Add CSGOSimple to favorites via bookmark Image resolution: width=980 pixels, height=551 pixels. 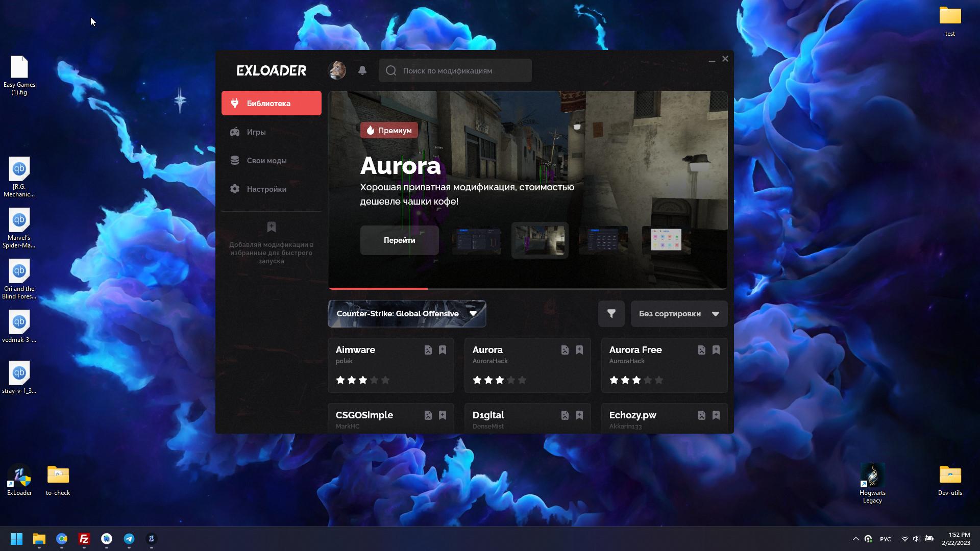click(443, 415)
